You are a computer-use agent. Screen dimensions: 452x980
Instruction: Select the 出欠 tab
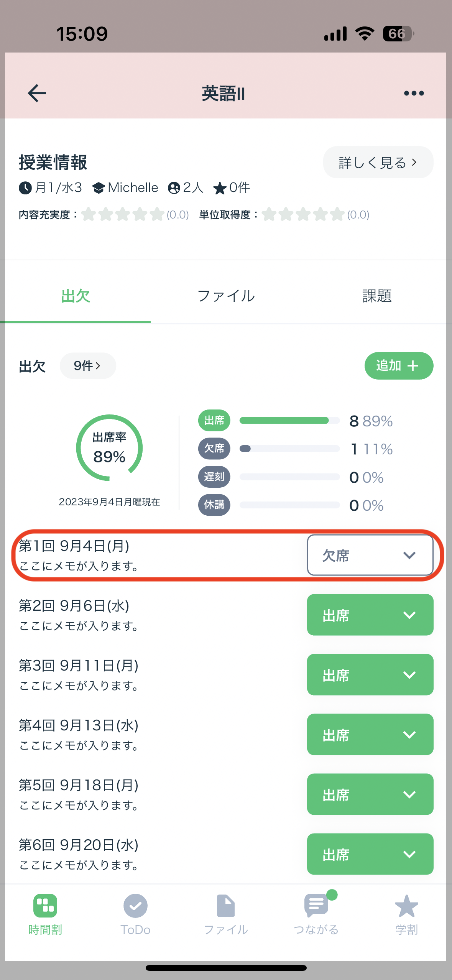tap(76, 296)
